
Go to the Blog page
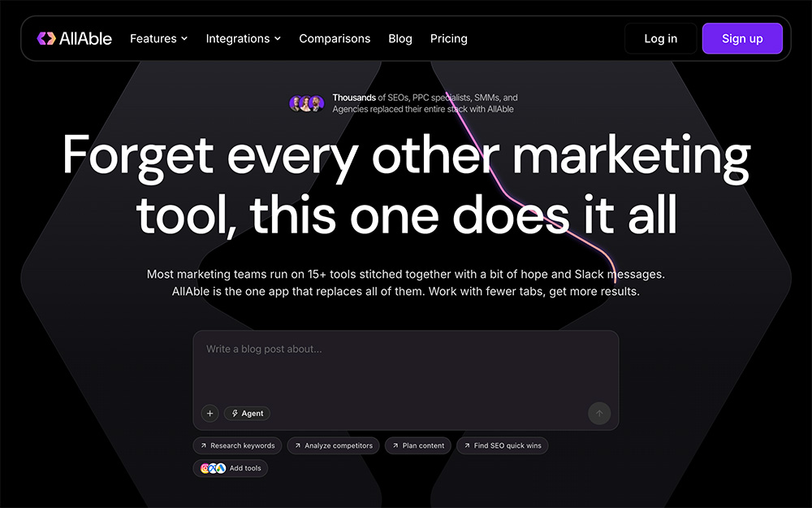click(400, 38)
